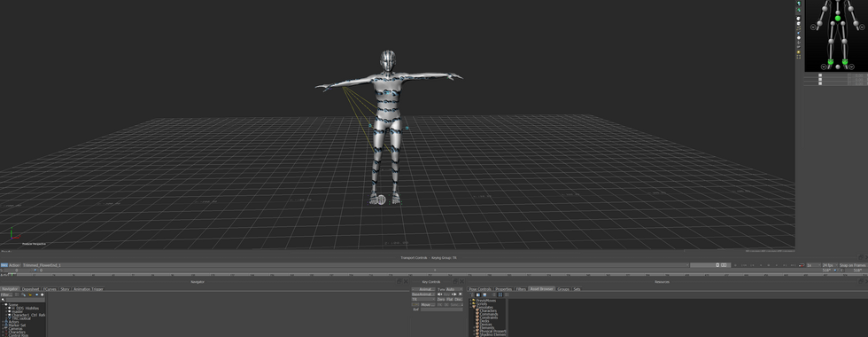Open the Filter dropdown in Navigator

tap(6, 294)
